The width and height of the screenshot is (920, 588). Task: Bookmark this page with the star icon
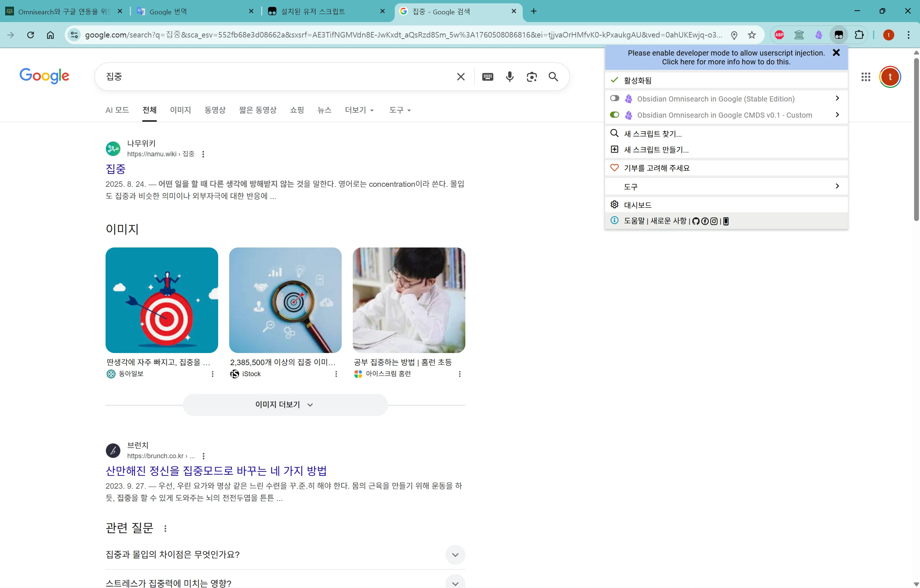[752, 35]
